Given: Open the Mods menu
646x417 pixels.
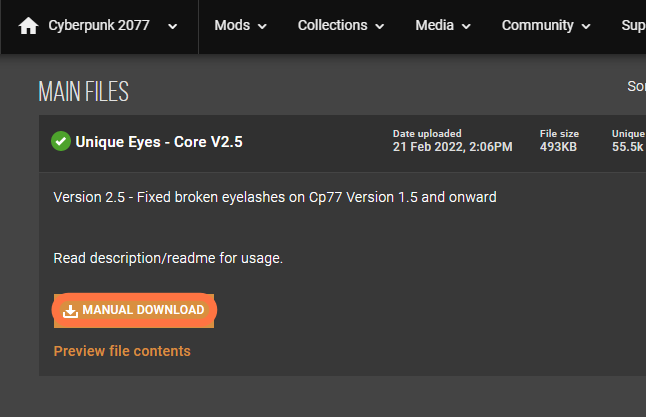Looking at the screenshot, I should pos(232,25).
